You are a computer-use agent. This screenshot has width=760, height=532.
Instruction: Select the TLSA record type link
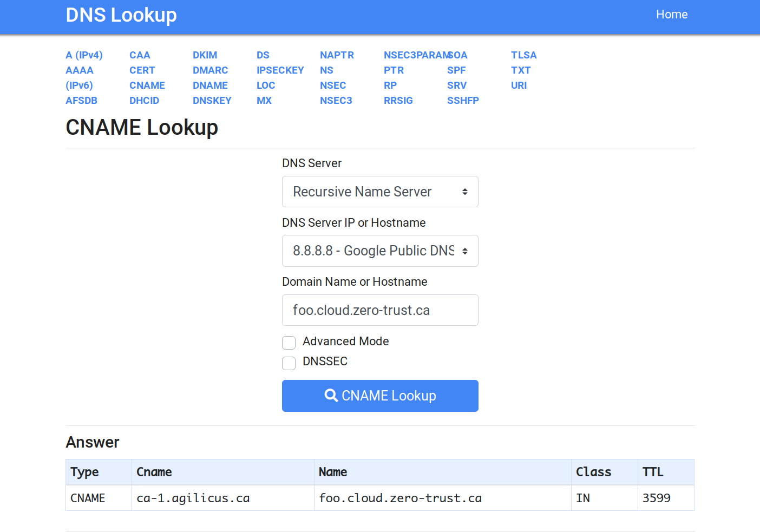click(523, 55)
